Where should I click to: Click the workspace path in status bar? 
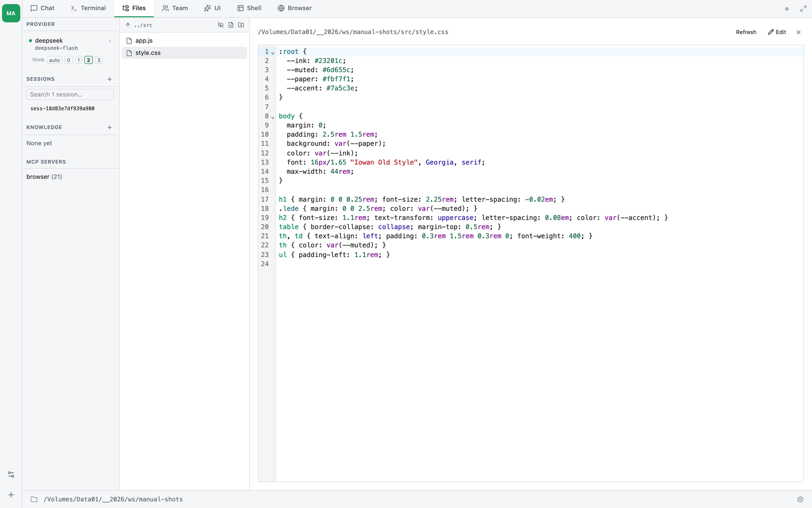(x=113, y=499)
